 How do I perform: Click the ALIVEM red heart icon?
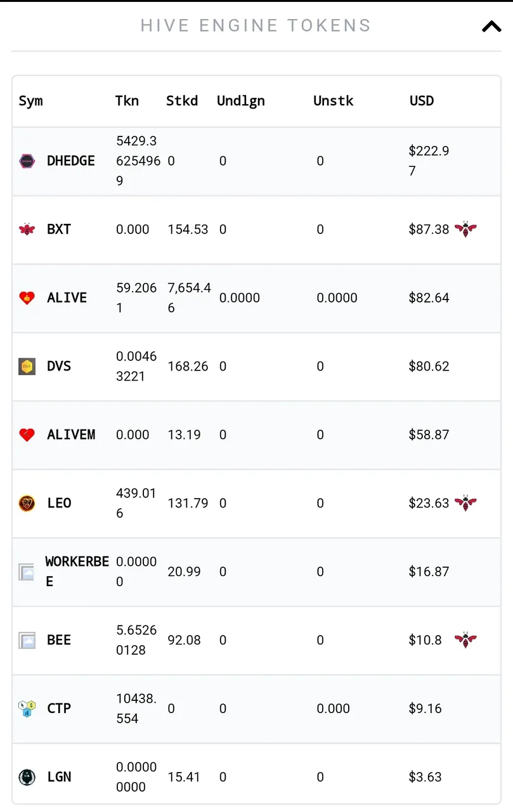[27, 435]
